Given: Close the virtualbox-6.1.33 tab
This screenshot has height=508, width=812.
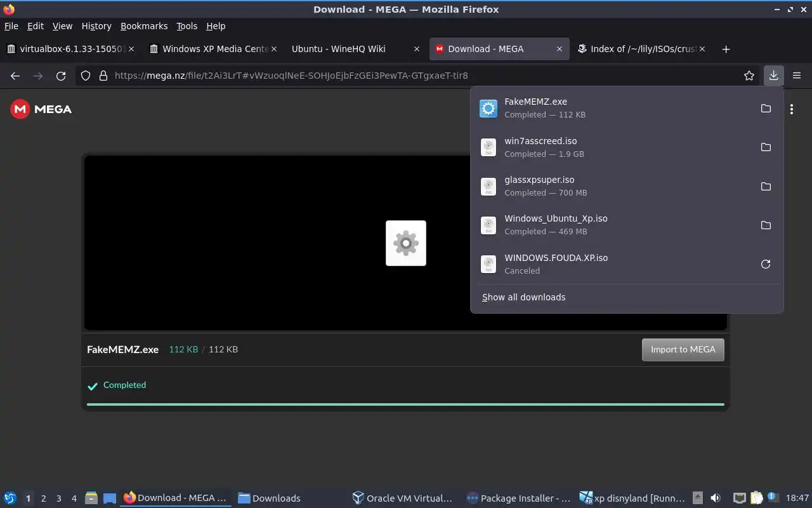Looking at the screenshot, I should [x=131, y=49].
